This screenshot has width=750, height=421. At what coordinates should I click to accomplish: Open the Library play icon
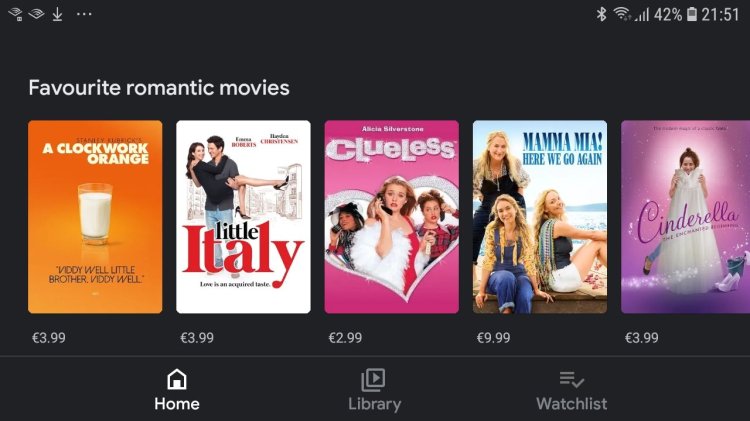373,380
